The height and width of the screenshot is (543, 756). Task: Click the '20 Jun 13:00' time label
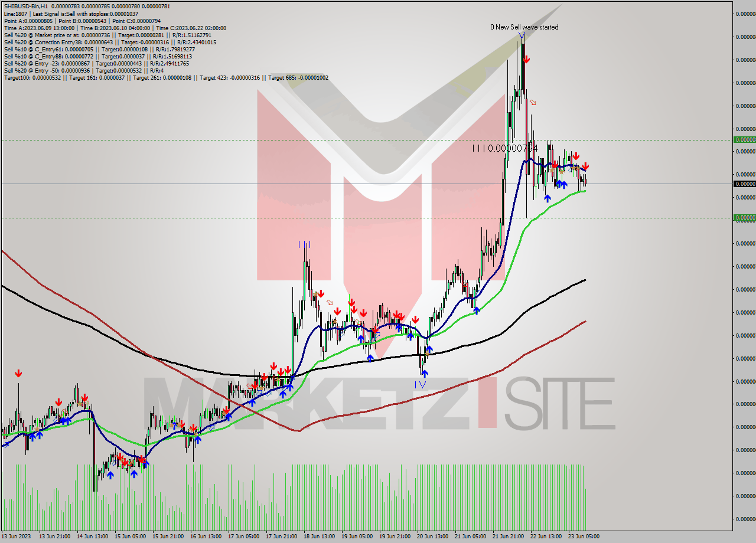[x=433, y=537]
